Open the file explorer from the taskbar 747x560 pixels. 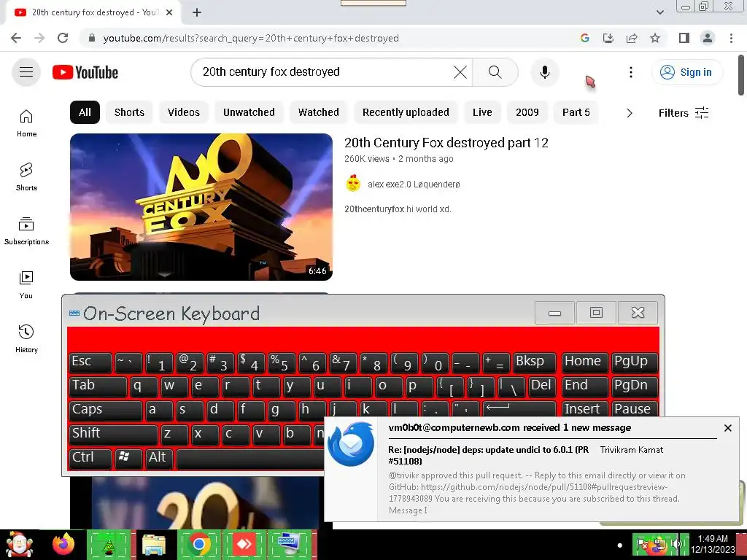pos(153,544)
